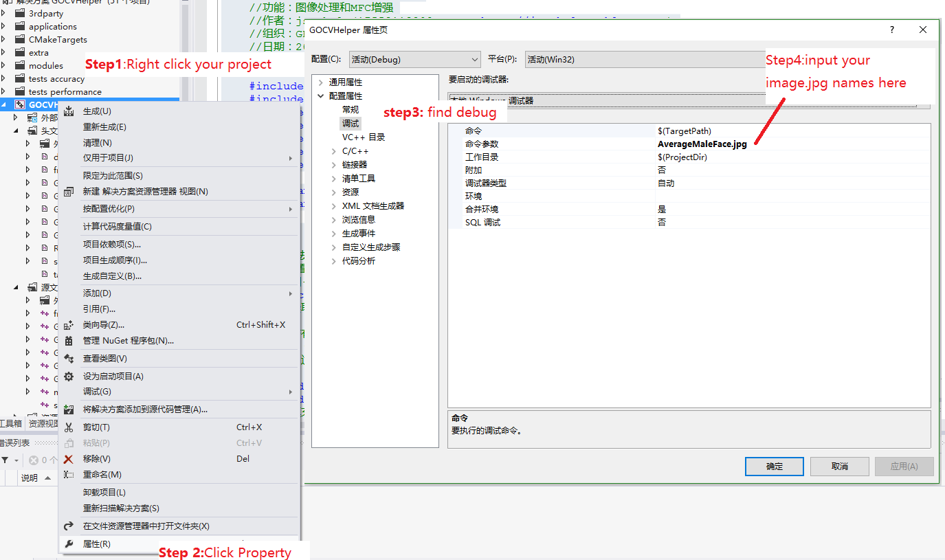
Task: Switch to the 资源视图 tab
Action: pyautogui.click(x=43, y=424)
